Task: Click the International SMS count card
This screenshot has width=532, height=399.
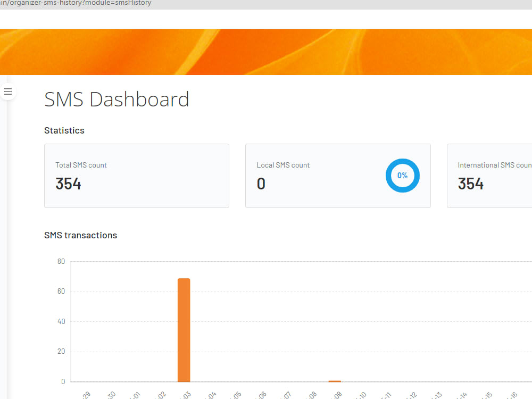Action: (x=489, y=176)
